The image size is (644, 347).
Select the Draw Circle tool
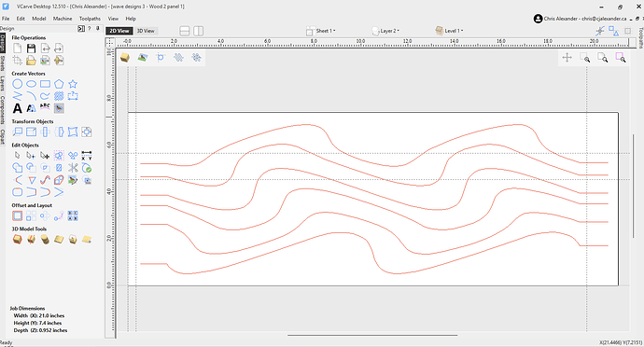click(x=17, y=84)
